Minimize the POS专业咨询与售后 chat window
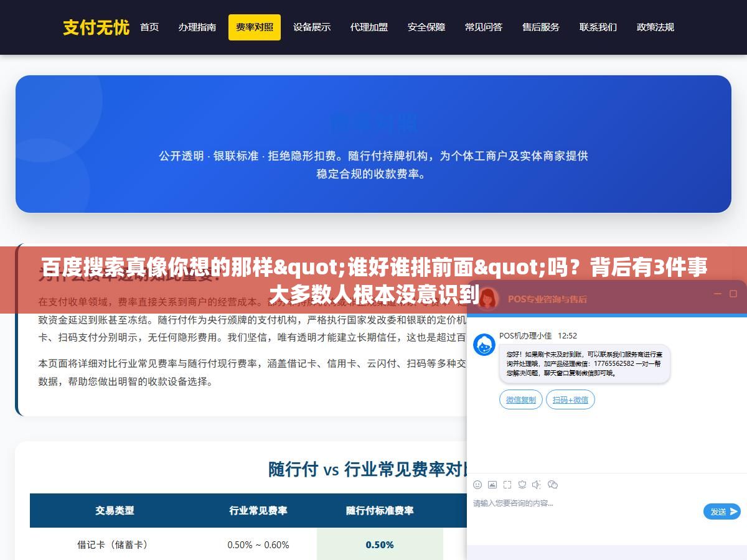Screen dimensions: 747x560 [716, 294]
